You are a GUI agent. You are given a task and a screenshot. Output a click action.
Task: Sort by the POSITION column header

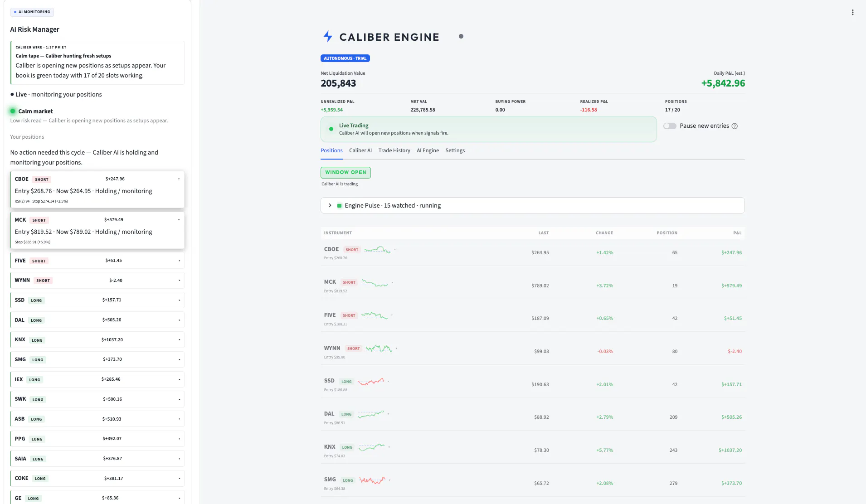pos(667,233)
